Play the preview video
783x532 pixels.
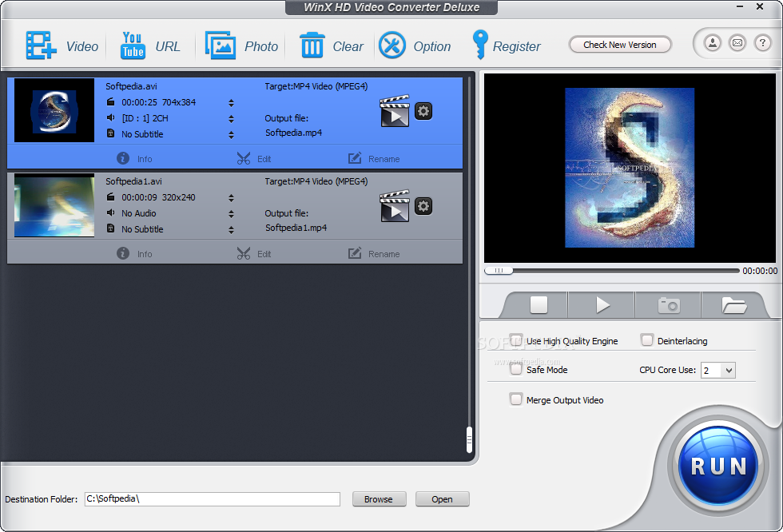pyautogui.click(x=602, y=305)
